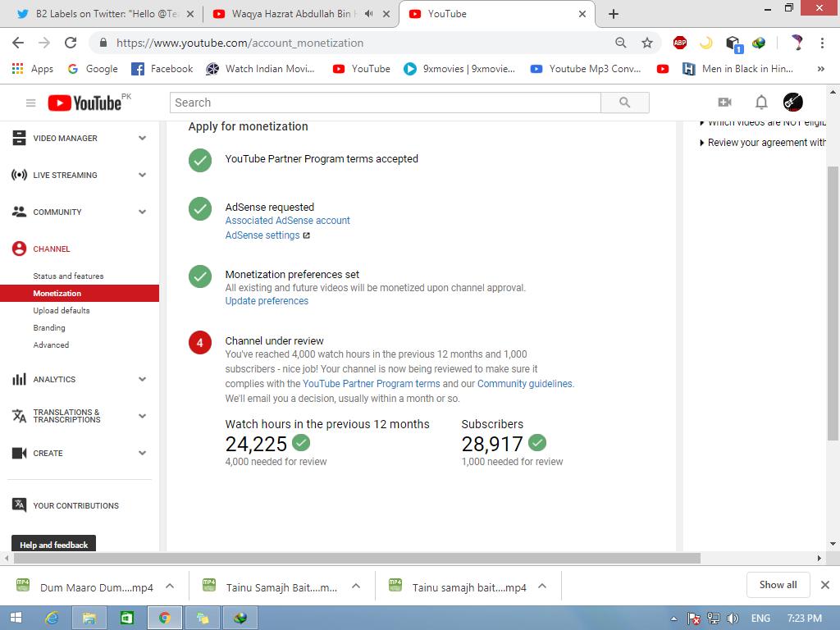Open the Adblock Plus extension
This screenshot has width=840, height=630.
680,43
